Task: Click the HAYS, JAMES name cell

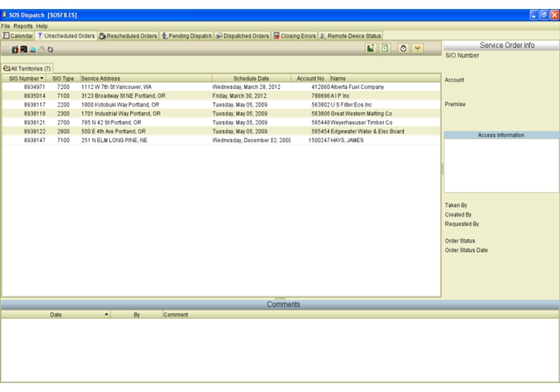Action: click(347, 140)
